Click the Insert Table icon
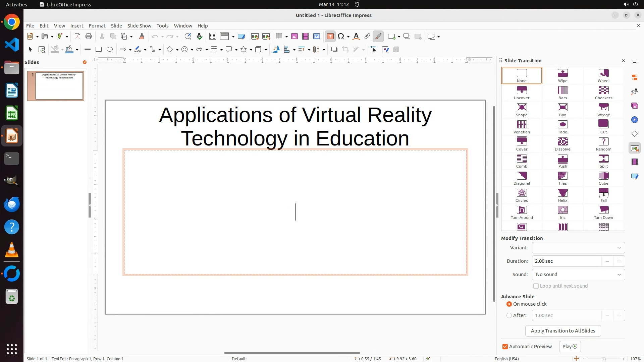 pyautogui.click(x=279, y=37)
